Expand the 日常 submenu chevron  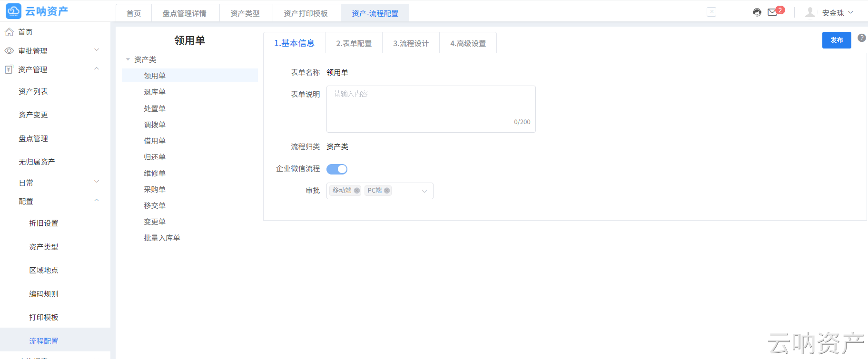coord(97,182)
